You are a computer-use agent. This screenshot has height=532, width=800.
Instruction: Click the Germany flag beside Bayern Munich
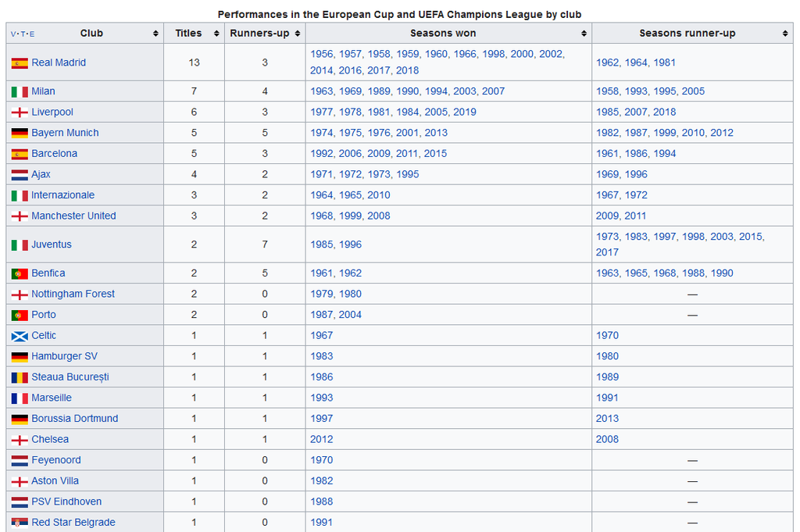[x=20, y=133]
